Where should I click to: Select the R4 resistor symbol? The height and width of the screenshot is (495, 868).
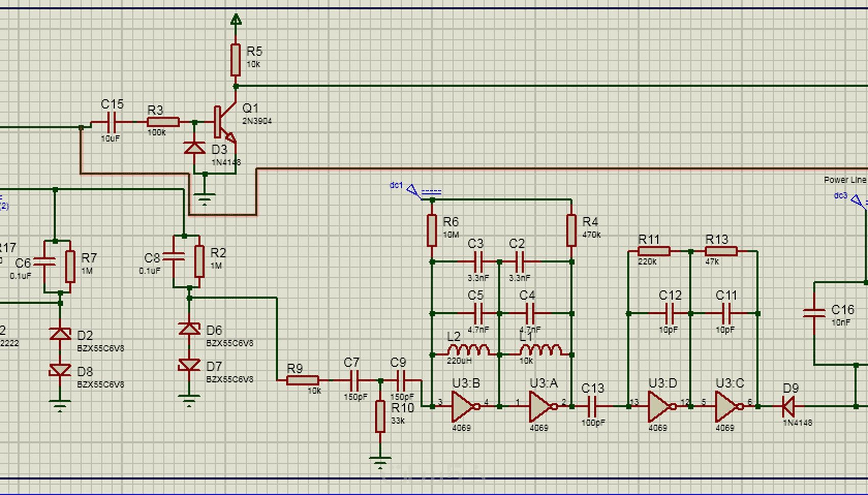[571, 230]
